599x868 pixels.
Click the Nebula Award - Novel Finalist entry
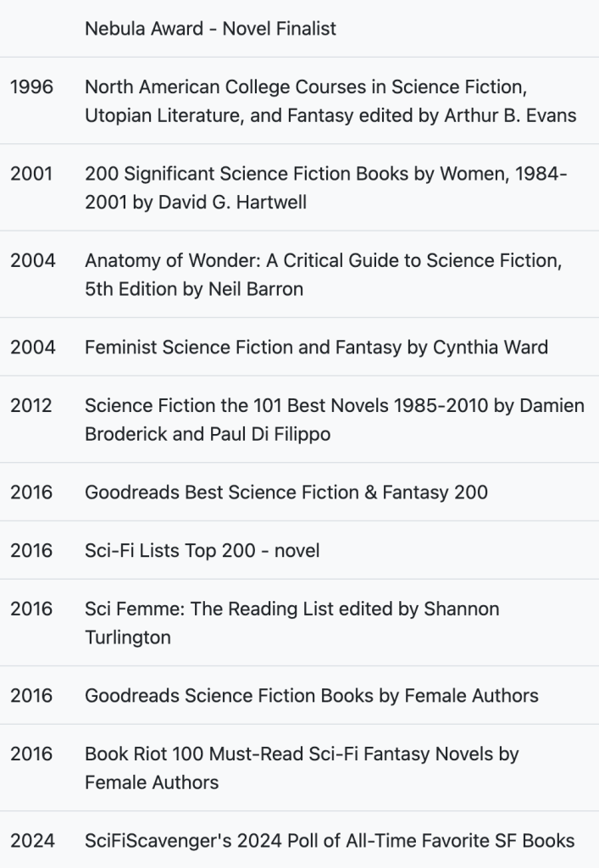click(210, 29)
